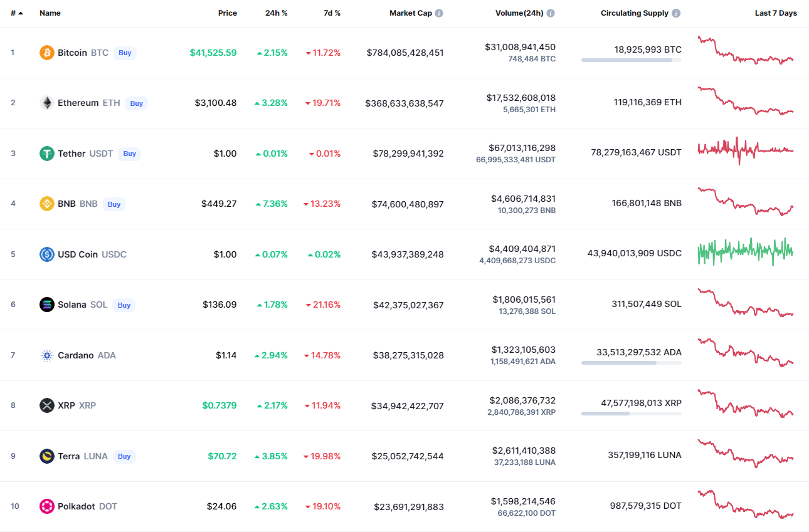Sort by rank using # column arrow

coord(20,13)
